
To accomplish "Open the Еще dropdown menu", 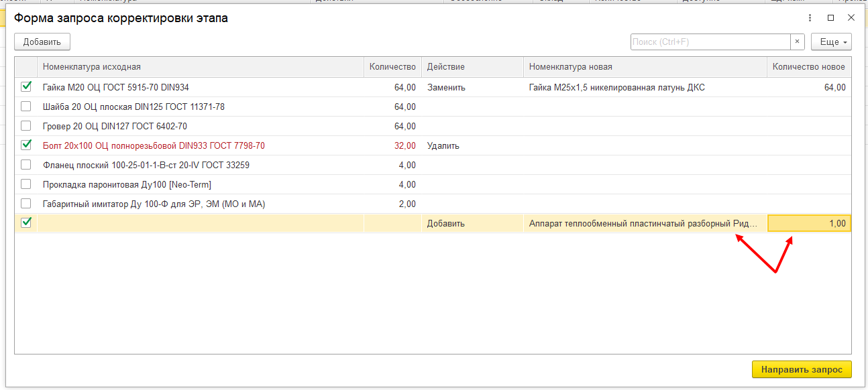I will 831,42.
